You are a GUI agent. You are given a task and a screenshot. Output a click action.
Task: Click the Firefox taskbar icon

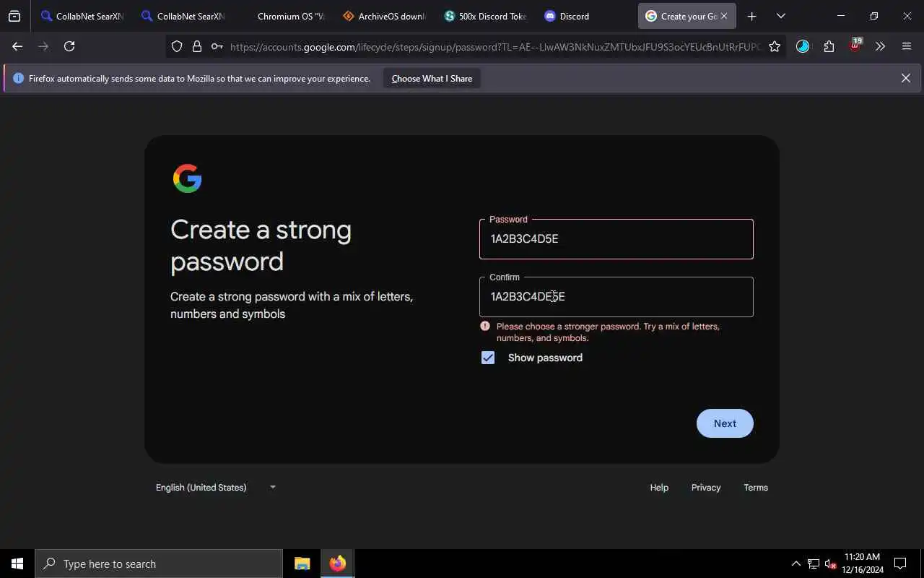pyautogui.click(x=337, y=564)
